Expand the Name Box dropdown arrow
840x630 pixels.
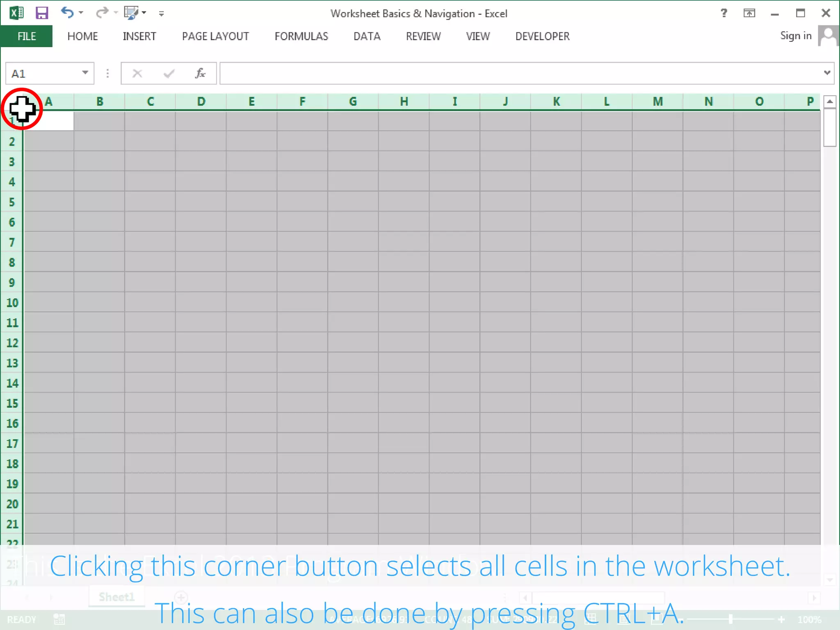(x=85, y=73)
